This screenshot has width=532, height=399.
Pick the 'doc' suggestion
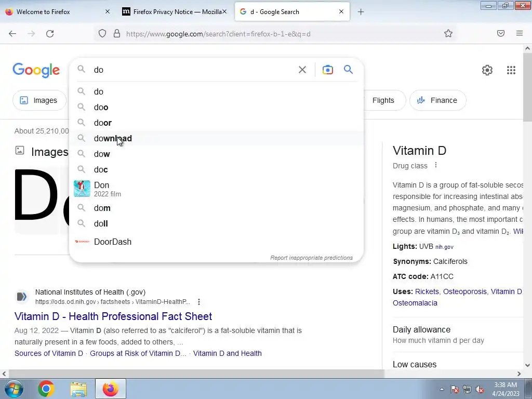[x=216, y=170]
